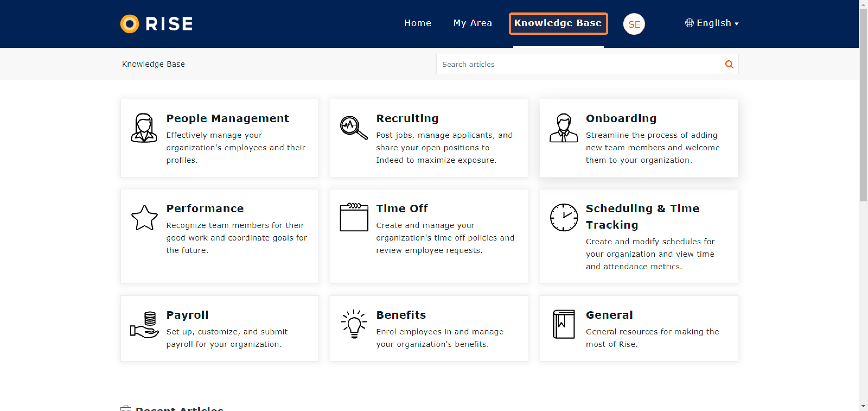The height and width of the screenshot is (411, 868).
Task: Open the Time Off category title
Action: 402,208
